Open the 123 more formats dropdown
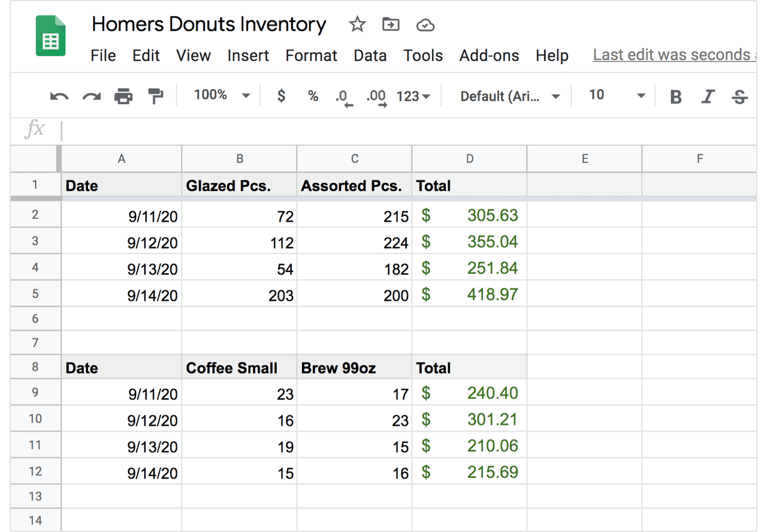Image resolution: width=767 pixels, height=532 pixels. click(x=413, y=96)
